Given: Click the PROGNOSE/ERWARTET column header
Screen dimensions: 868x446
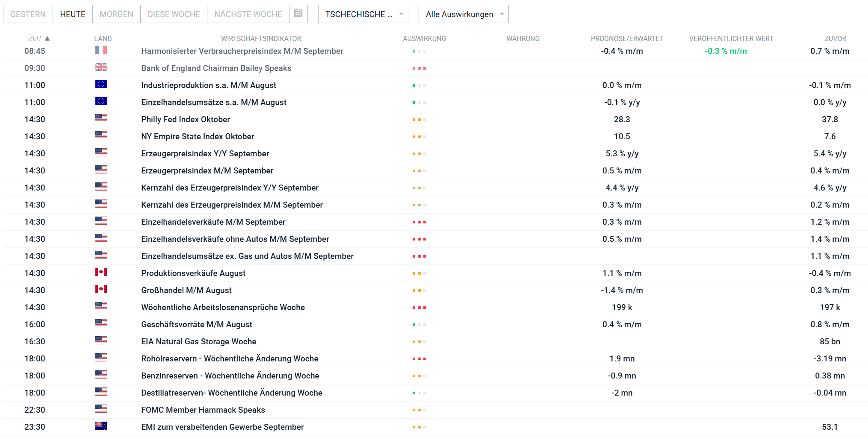Looking at the screenshot, I should [x=627, y=38].
